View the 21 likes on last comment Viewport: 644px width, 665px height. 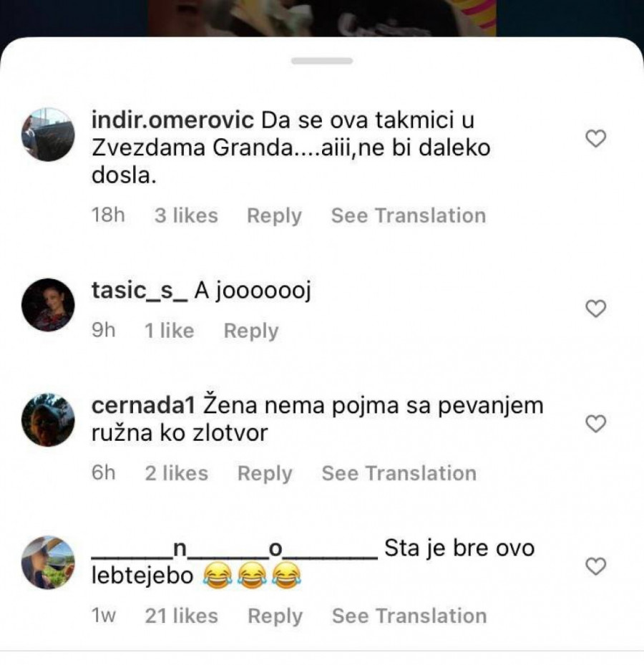(x=182, y=616)
